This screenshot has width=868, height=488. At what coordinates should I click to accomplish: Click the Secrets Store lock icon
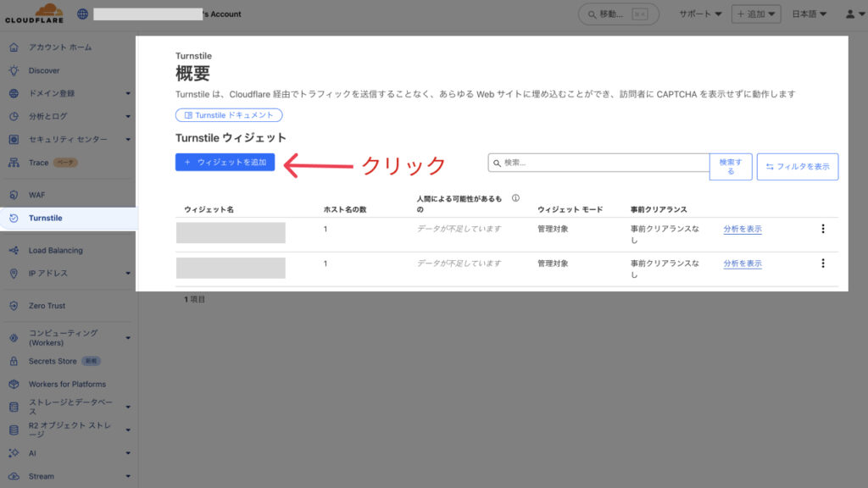click(x=14, y=361)
